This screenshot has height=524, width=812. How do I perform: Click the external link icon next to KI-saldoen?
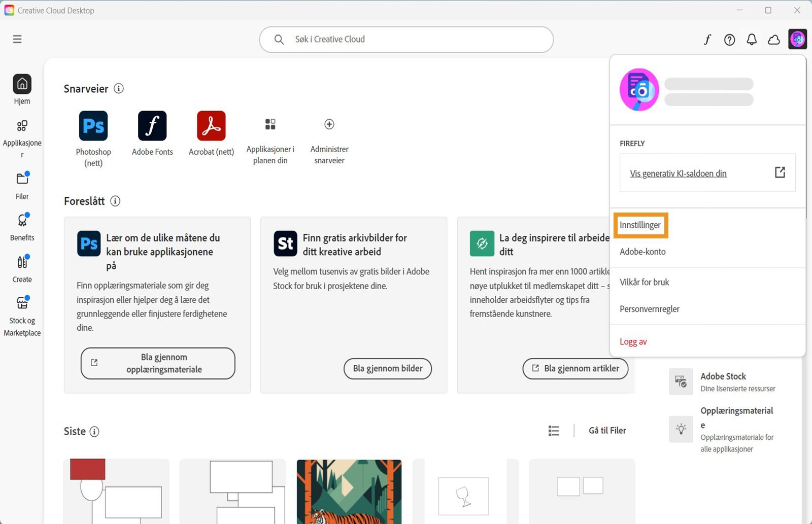[x=780, y=172]
